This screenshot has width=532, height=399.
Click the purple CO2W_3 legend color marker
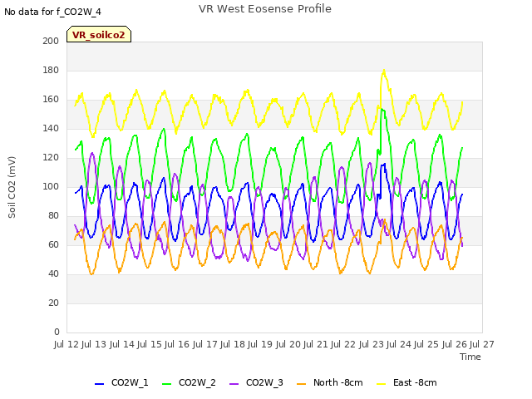(x=234, y=383)
